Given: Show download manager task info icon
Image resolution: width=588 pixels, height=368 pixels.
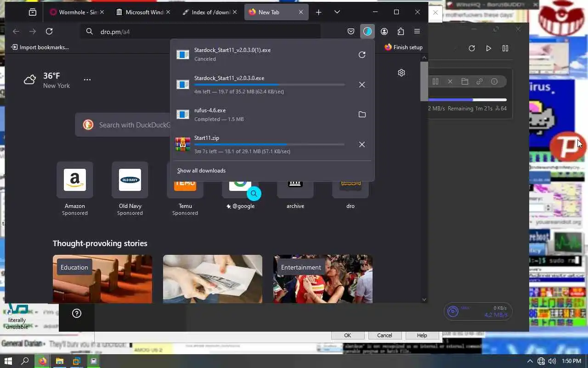Looking at the screenshot, I should pyautogui.click(x=494, y=81).
